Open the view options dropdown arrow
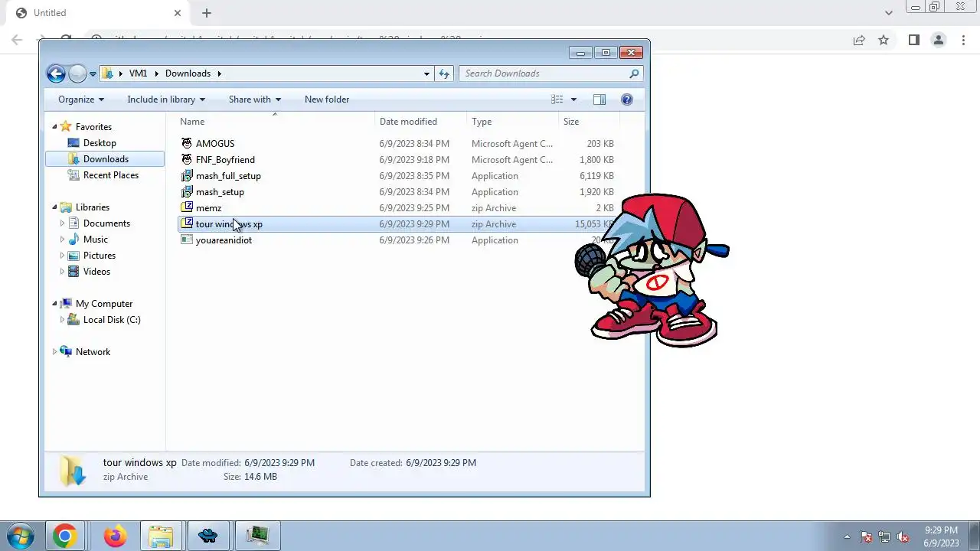Image resolution: width=980 pixels, height=551 pixels. [x=573, y=99]
